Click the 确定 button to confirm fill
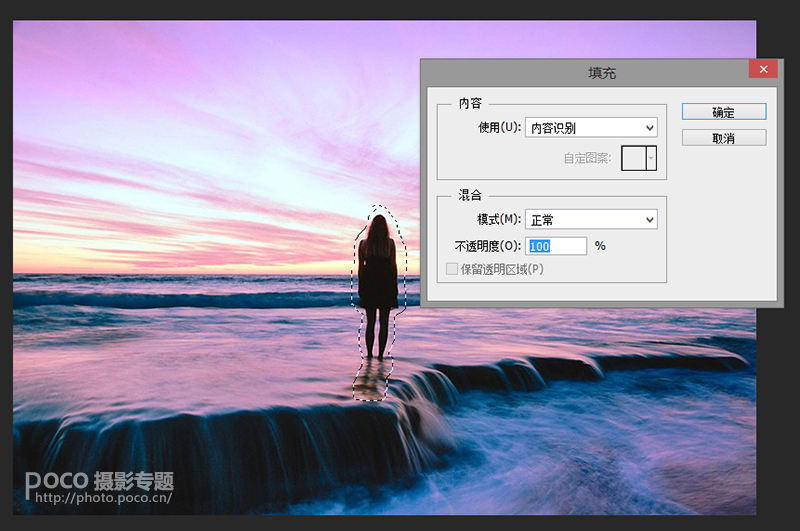 (x=723, y=112)
